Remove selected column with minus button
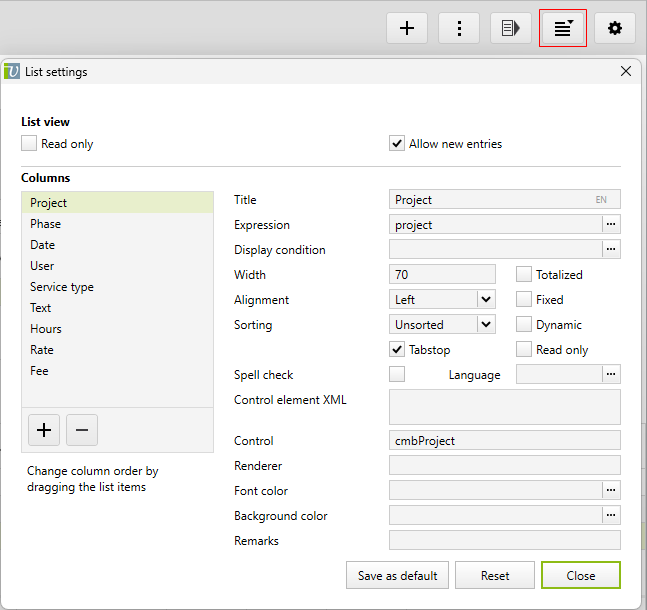This screenshot has height=610, width=647. click(x=82, y=430)
